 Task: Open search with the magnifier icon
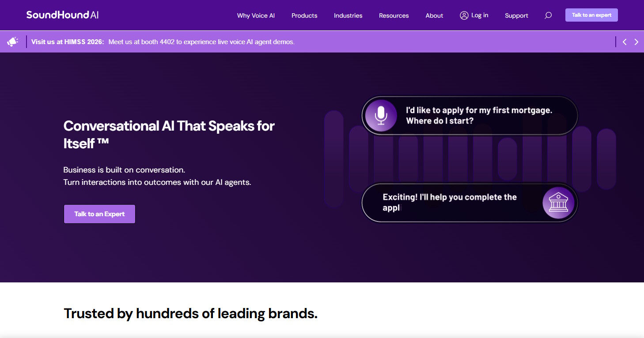[548, 15]
